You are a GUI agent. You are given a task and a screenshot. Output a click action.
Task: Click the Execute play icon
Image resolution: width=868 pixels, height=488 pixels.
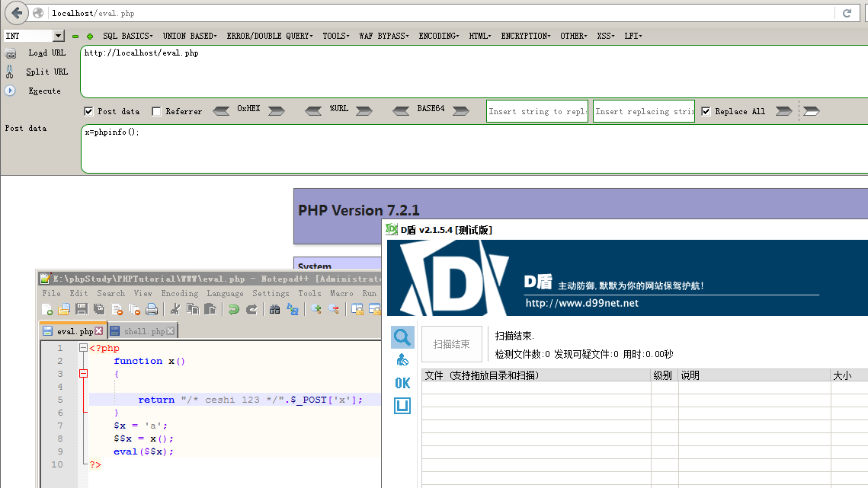pos(10,91)
